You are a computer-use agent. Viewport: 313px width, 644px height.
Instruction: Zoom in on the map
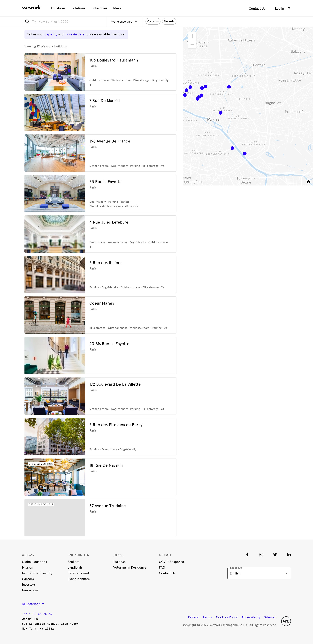pyautogui.click(x=192, y=36)
